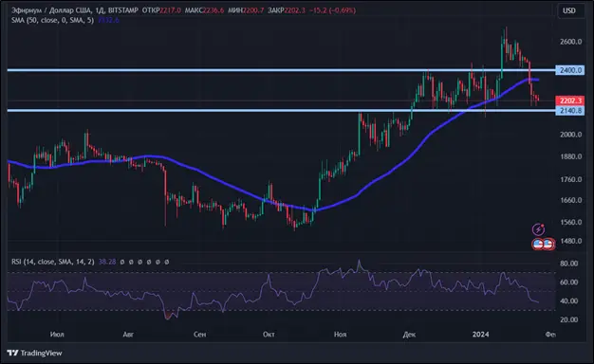Click the 2000.0 price axis label
Viewport: 594px width, 364px height.
click(x=571, y=135)
